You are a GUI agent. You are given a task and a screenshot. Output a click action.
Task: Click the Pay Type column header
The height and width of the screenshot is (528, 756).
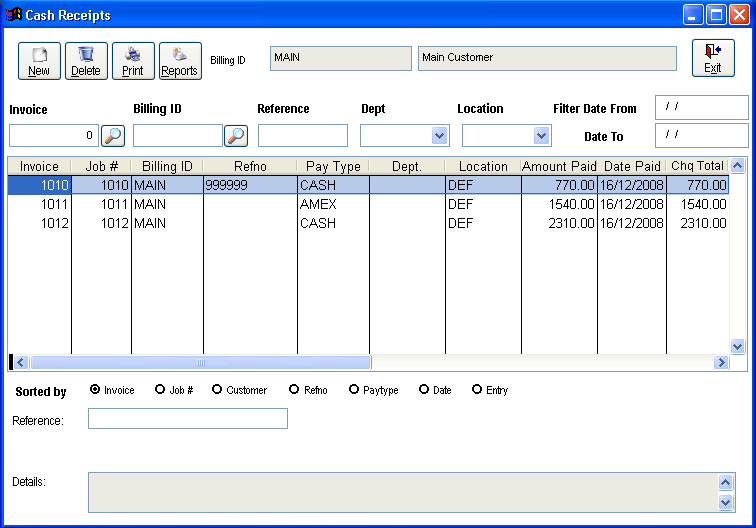tap(332, 166)
